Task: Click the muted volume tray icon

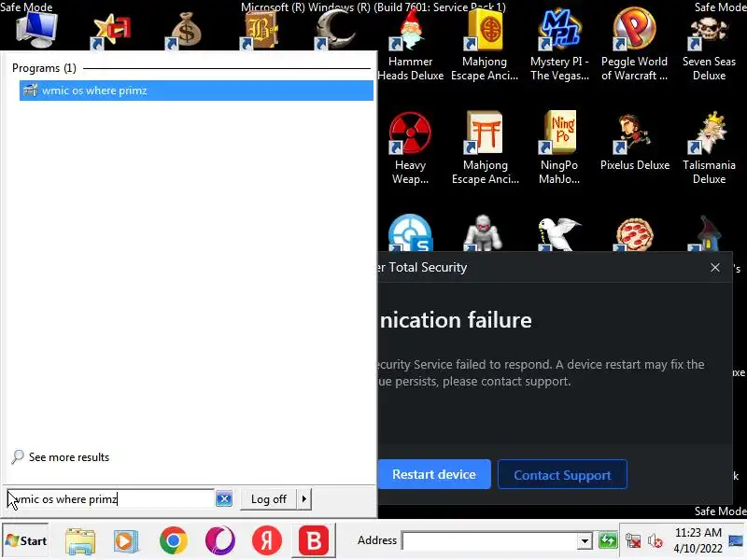Action: (655, 541)
